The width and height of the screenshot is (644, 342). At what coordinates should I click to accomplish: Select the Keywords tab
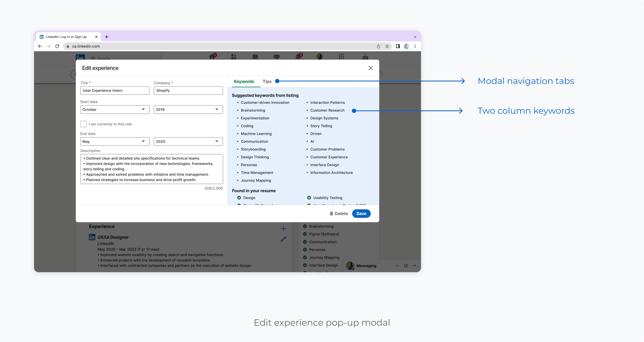(x=244, y=81)
